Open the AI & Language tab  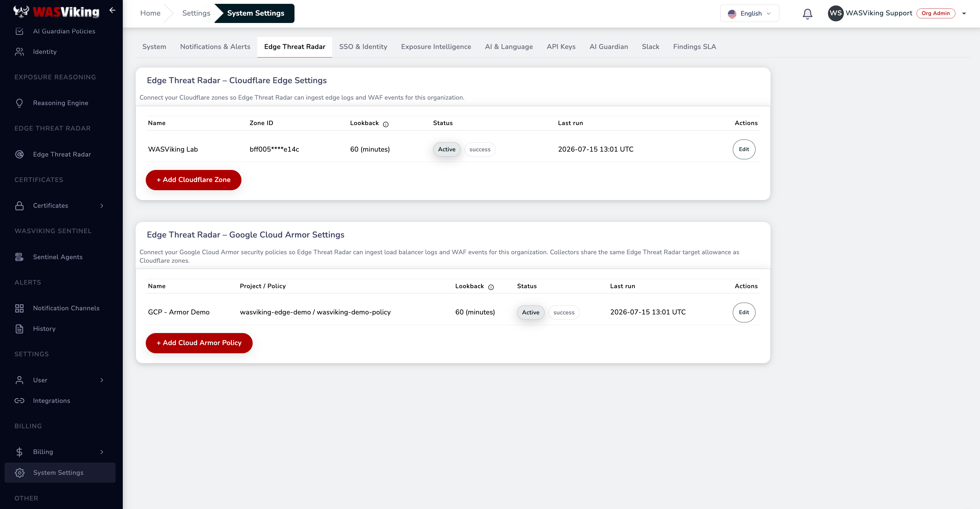pyautogui.click(x=509, y=47)
